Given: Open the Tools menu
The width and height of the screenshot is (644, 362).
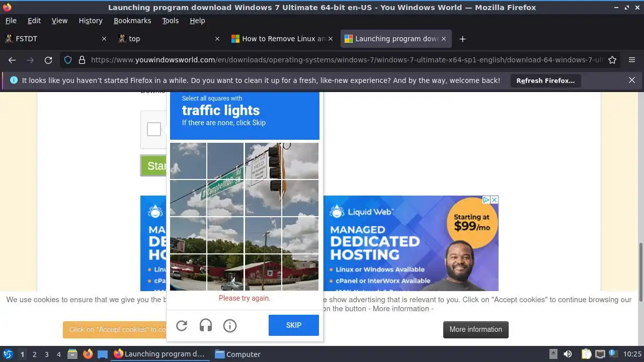Looking at the screenshot, I should point(170,21).
